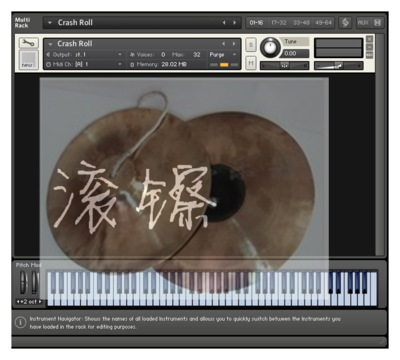Open the Multi Rack 'Crash Roll' name dropdown
Image resolution: width=400 pixels, height=360 pixels.
(x=50, y=23)
